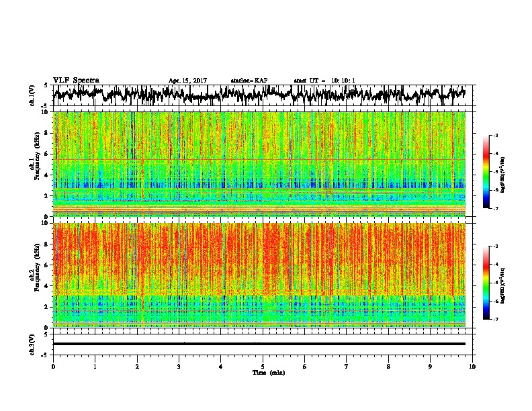Click the "4" kHz tick on ch.1 frequency axis
The width and height of the screenshot is (532, 411).
point(47,175)
